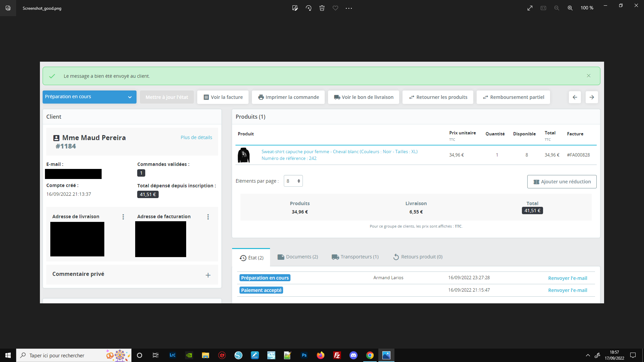Open the three-dots more options menu
The width and height of the screenshot is (644, 362).
[x=349, y=8]
